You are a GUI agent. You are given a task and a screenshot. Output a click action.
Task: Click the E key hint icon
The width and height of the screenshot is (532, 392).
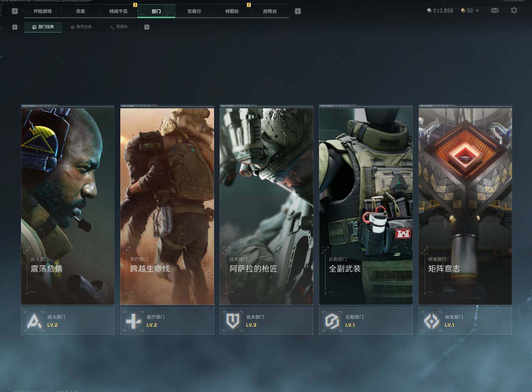pos(298,11)
